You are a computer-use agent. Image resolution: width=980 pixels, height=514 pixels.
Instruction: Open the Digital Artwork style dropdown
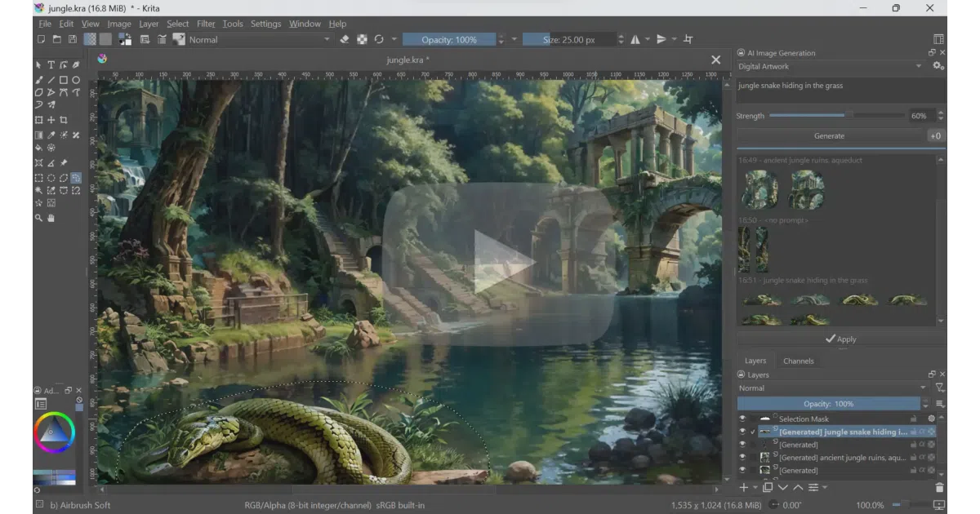click(x=831, y=66)
